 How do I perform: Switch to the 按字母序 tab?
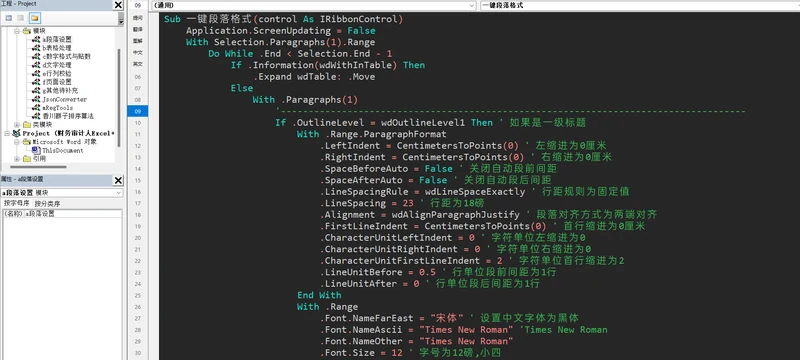coord(16,203)
